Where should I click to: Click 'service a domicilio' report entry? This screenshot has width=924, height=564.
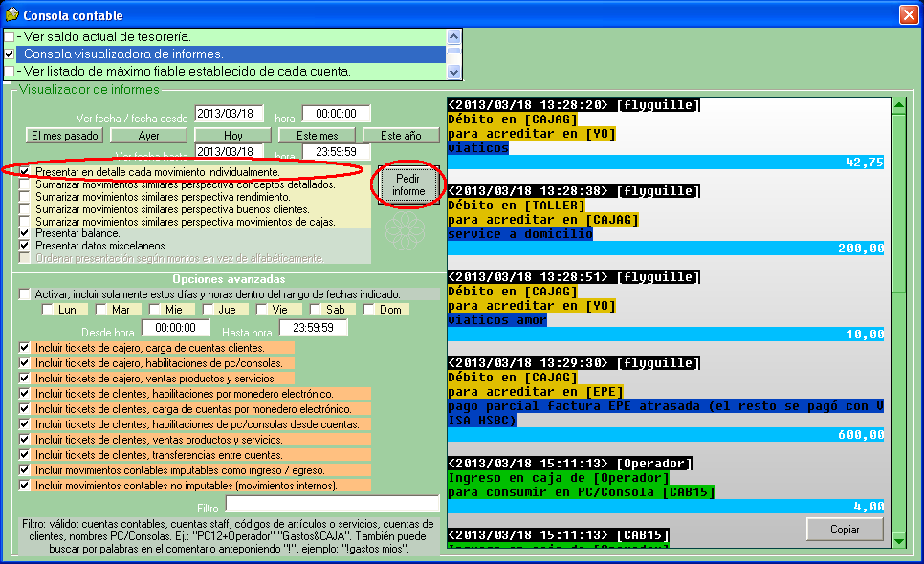coord(519,233)
